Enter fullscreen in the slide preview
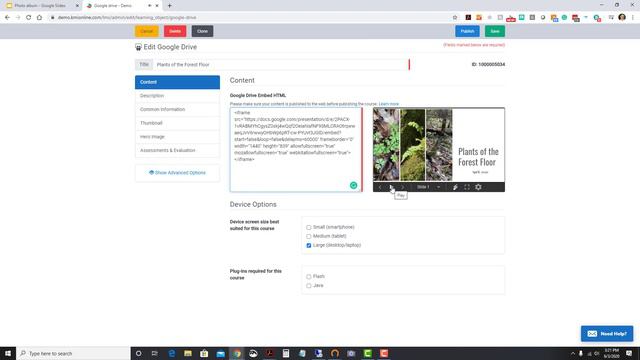Image resolution: width=640 pixels, height=360 pixels. [467, 187]
